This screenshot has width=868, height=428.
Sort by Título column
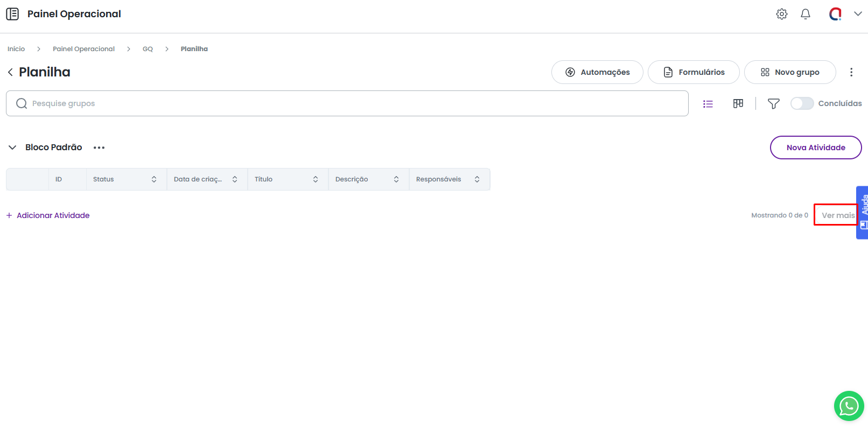pos(316,179)
